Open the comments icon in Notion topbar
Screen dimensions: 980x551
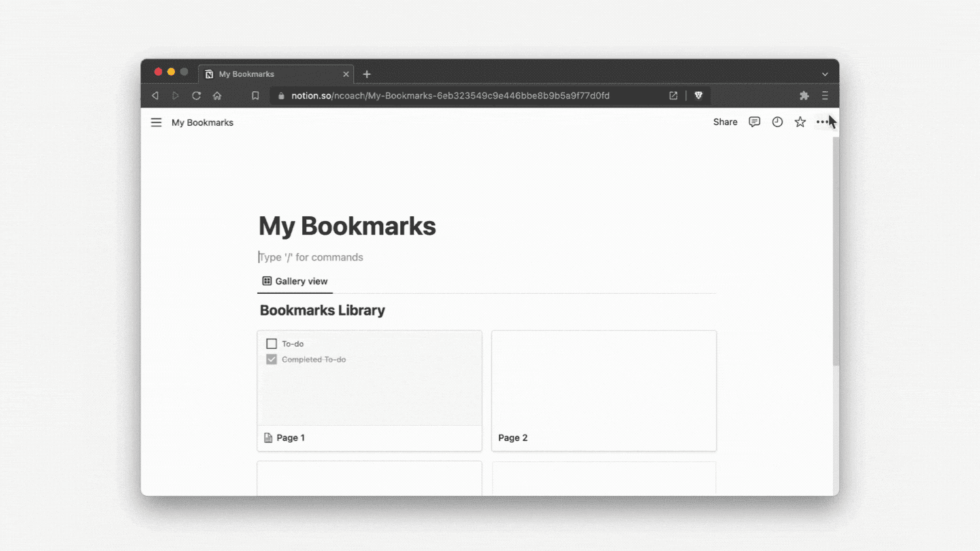(x=754, y=122)
